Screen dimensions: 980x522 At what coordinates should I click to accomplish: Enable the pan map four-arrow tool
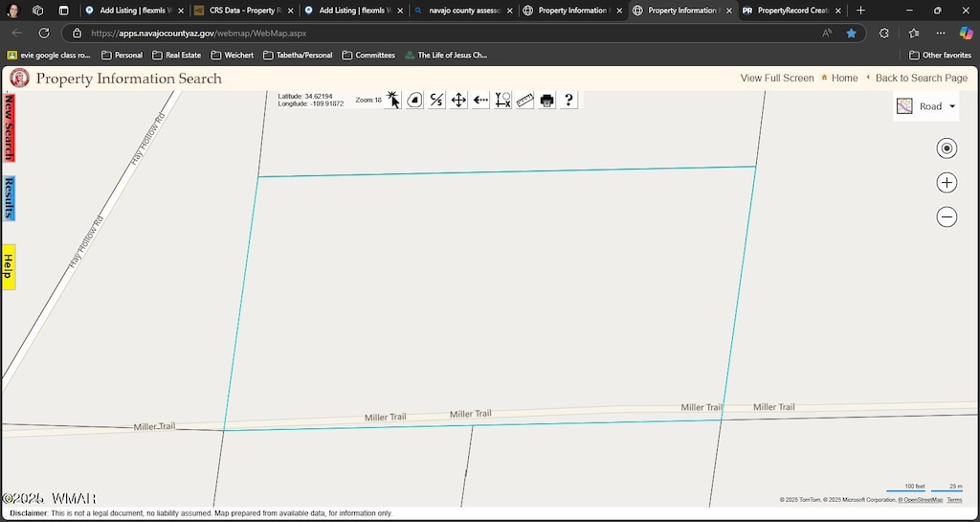click(458, 100)
